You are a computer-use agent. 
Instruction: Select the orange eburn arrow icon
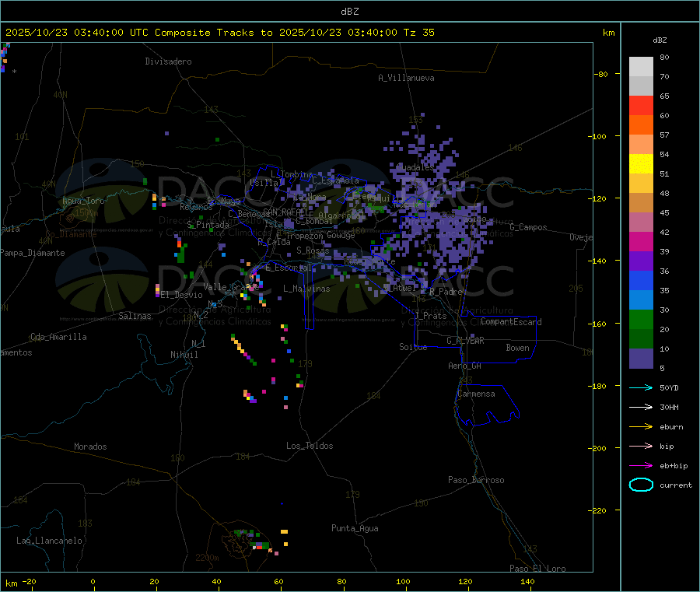pos(641,426)
